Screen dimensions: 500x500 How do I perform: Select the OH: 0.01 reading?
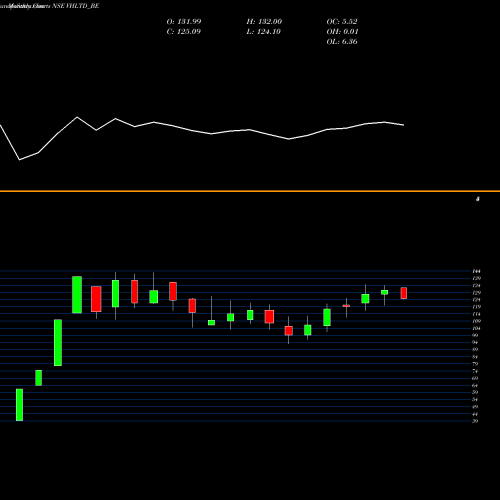click(x=342, y=32)
